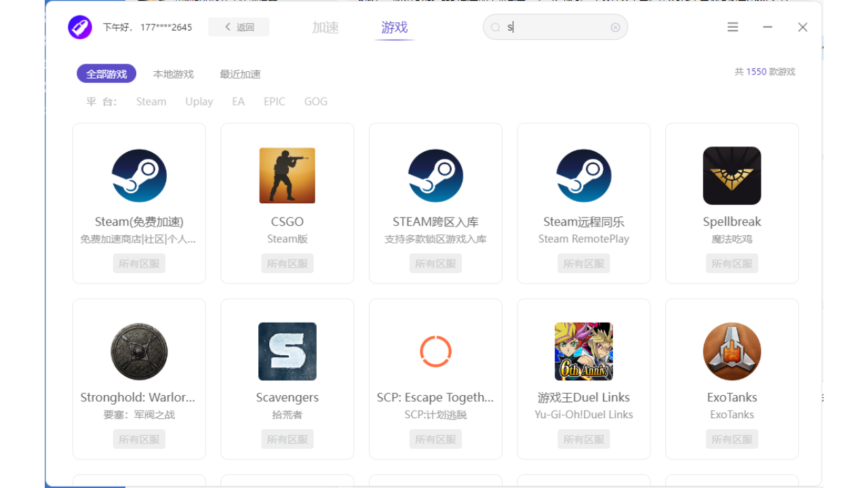Image resolution: width=868 pixels, height=488 pixels.
Task: Click the greeting 下午好, 177****2645
Action: (x=147, y=28)
